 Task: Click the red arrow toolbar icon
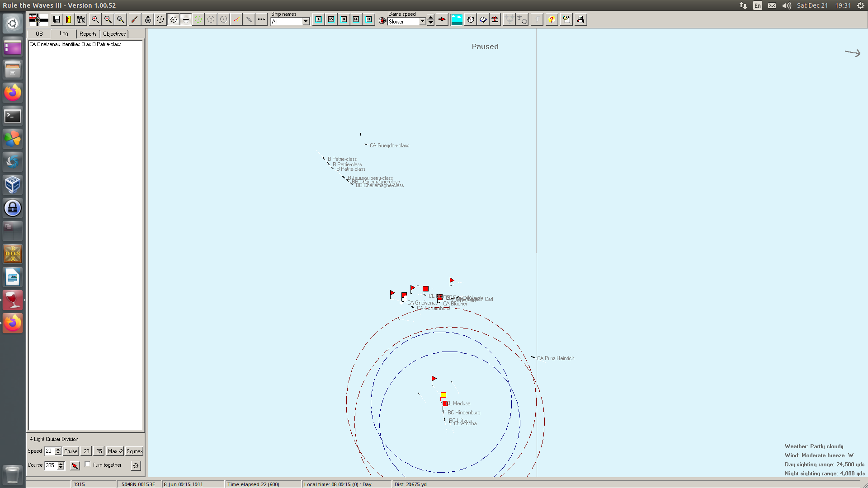click(x=442, y=19)
